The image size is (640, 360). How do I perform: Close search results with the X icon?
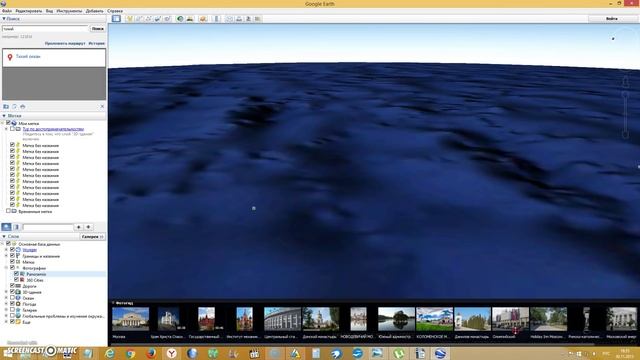point(102,107)
